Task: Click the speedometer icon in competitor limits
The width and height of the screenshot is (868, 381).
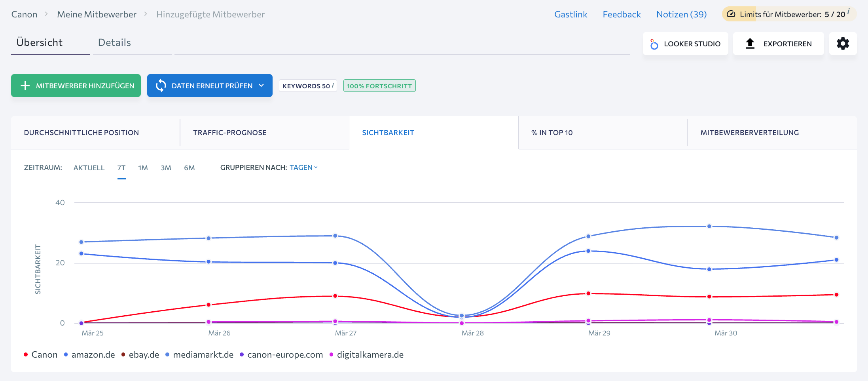Action: click(731, 14)
